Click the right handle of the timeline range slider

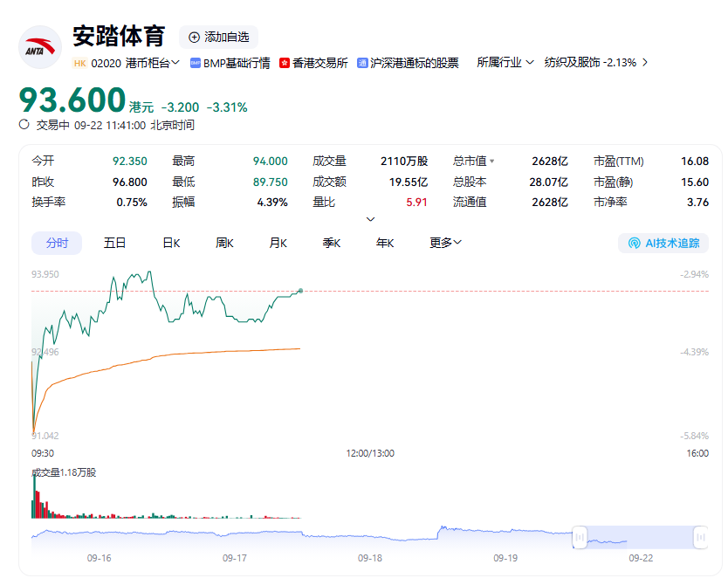point(699,538)
